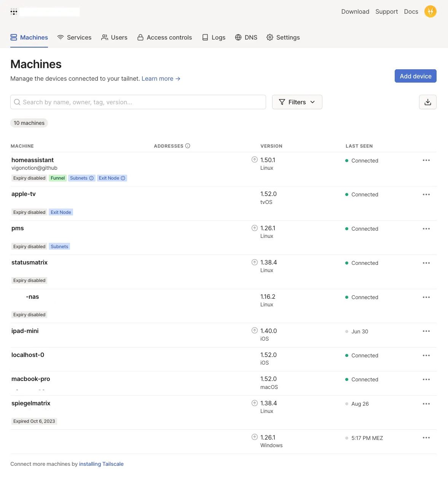Screen dimensions: 448x478
Task: Click the magnifier icon in the search bar
Action: pos(17,102)
